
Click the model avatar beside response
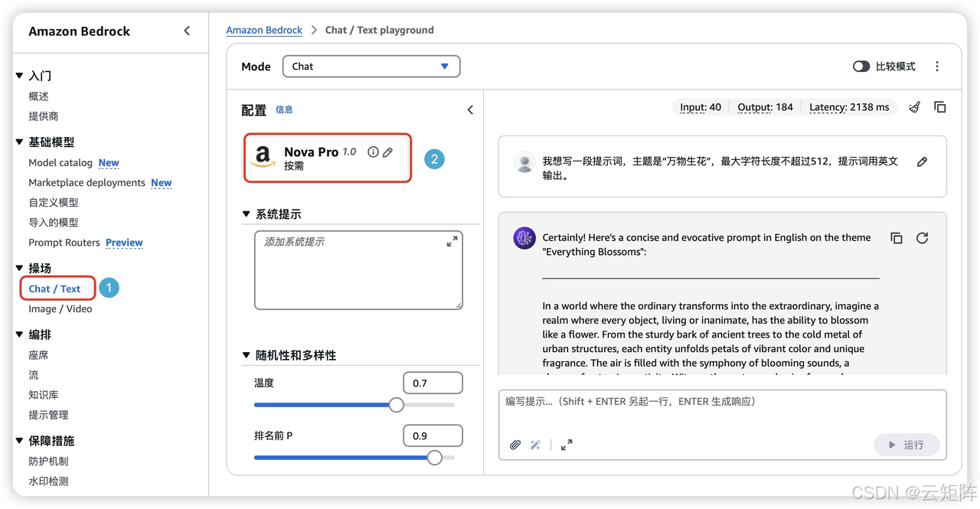524,238
